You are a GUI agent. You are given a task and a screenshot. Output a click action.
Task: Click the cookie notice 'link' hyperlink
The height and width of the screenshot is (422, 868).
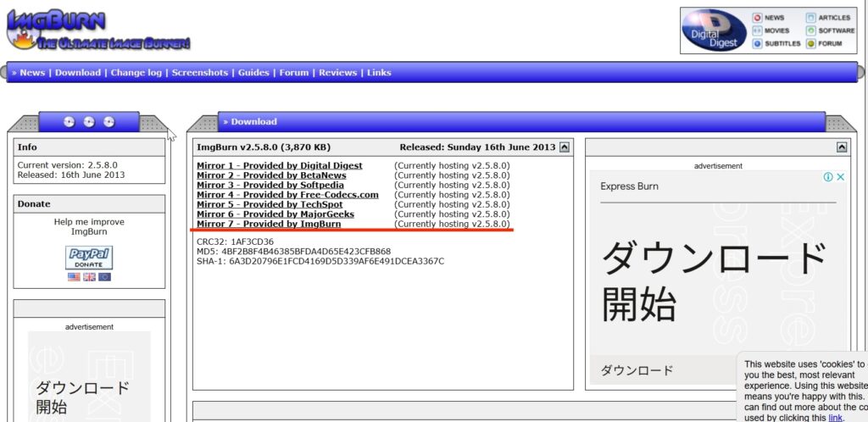835,418
